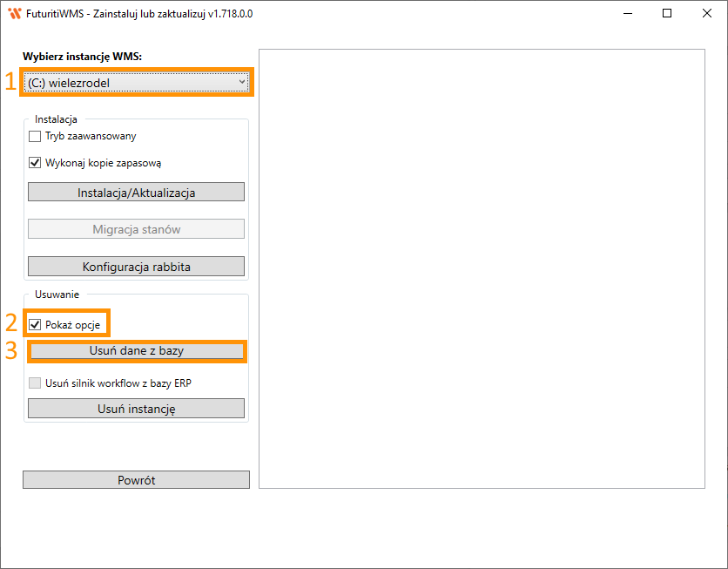The image size is (728, 569).
Task: Click the FuturitiWMS logo in title bar
Action: pyautogui.click(x=14, y=14)
